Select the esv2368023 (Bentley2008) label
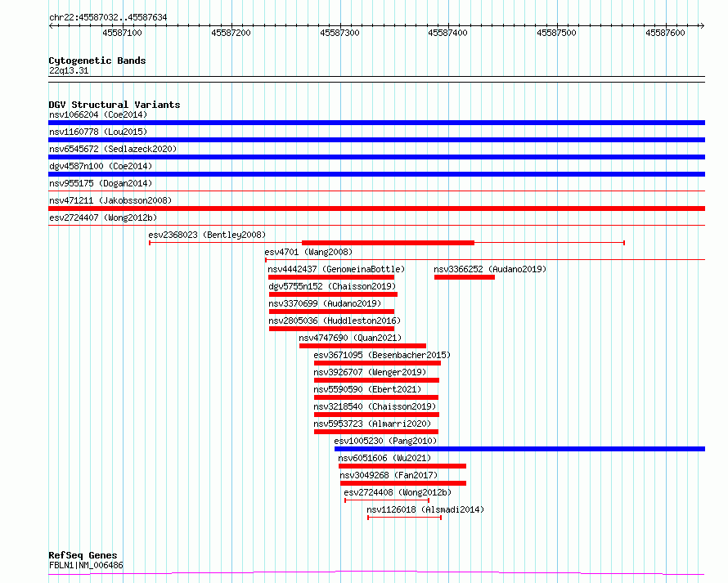Screen dimensions: 728x583 point(207,235)
